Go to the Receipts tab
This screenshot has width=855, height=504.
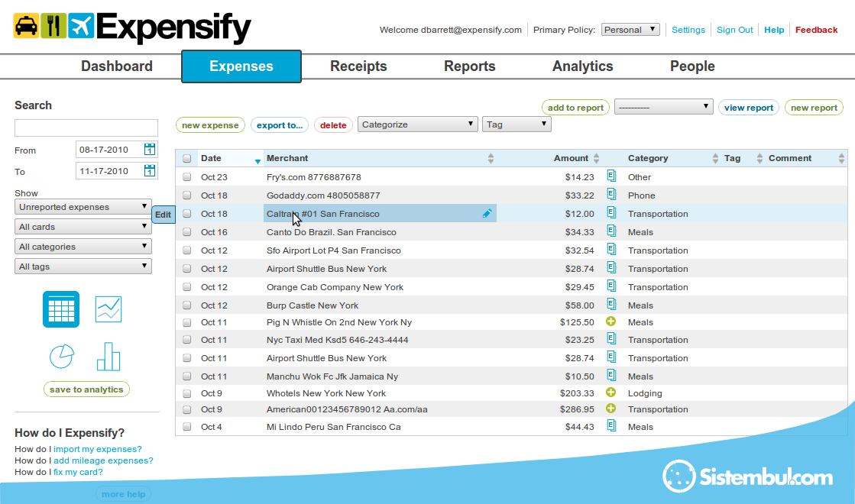coord(358,66)
